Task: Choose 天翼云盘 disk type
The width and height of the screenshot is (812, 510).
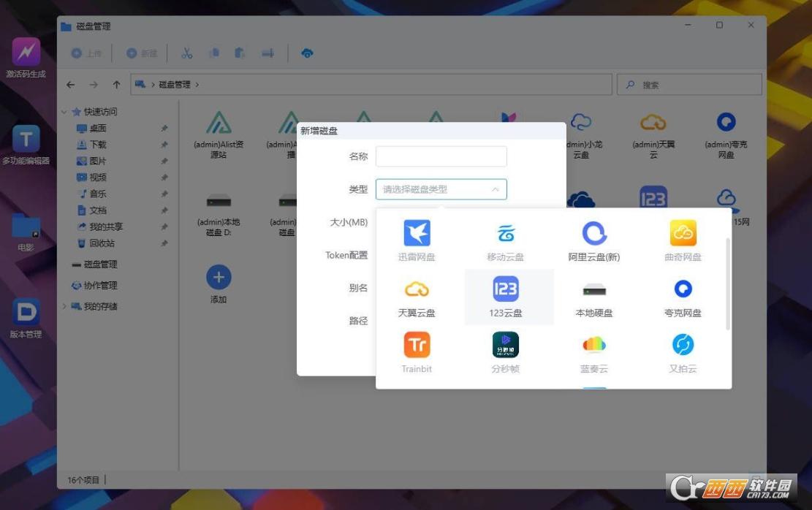Action: 417,297
